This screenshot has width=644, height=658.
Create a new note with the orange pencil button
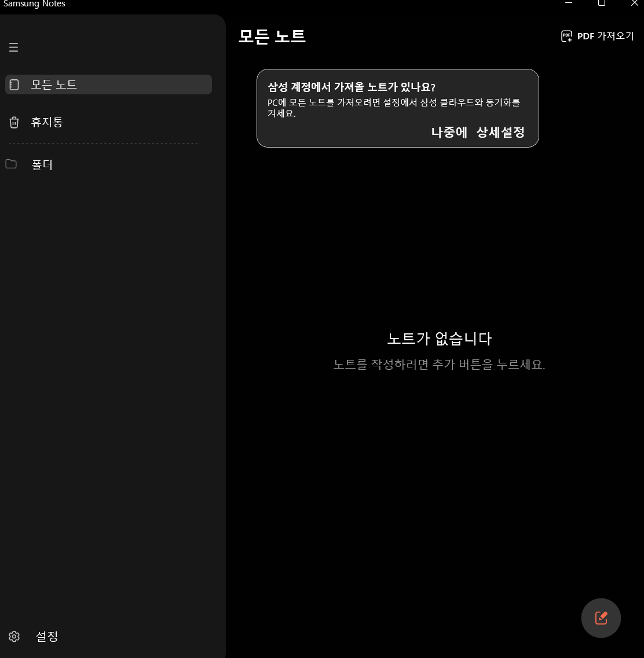pyautogui.click(x=601, y=617)
